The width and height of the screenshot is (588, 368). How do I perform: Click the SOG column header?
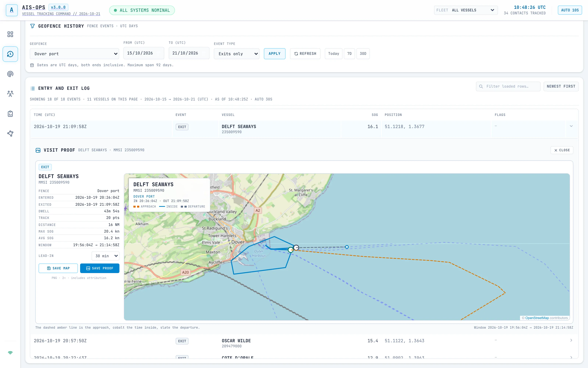coord(375,115)
